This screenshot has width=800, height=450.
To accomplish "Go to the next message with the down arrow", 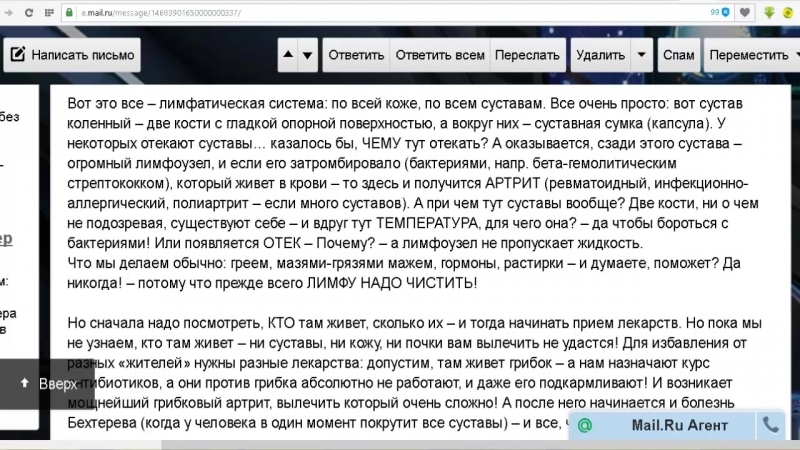I will point(308,55).
